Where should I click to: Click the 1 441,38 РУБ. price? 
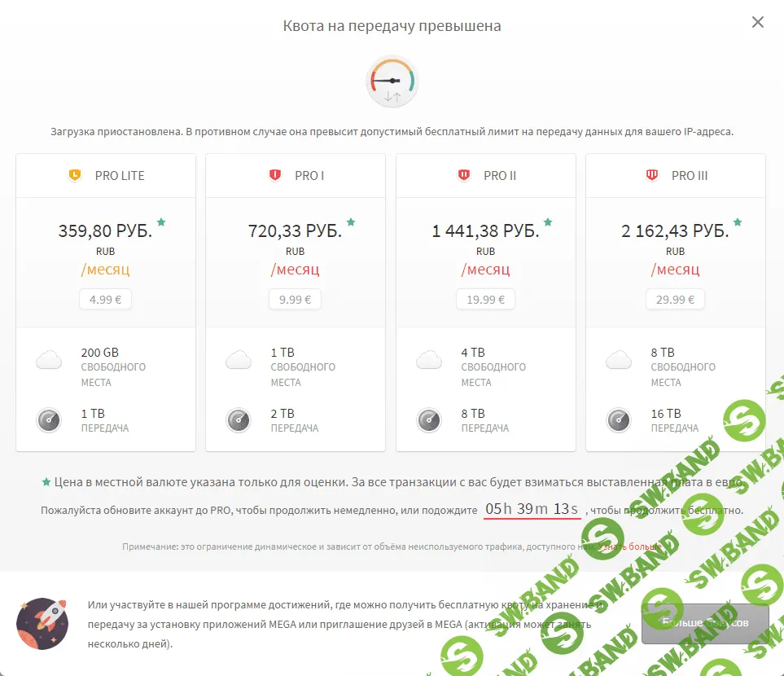point(485,231)
